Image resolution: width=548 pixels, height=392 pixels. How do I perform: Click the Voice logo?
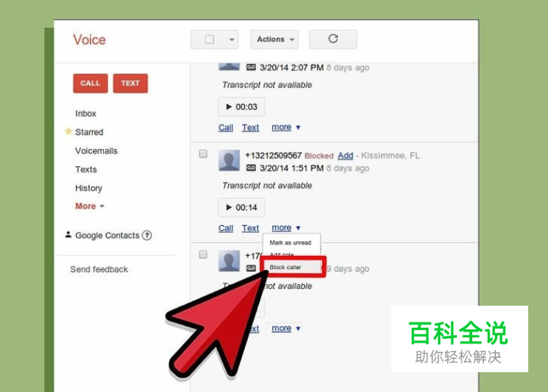click(x=89, y=40)
